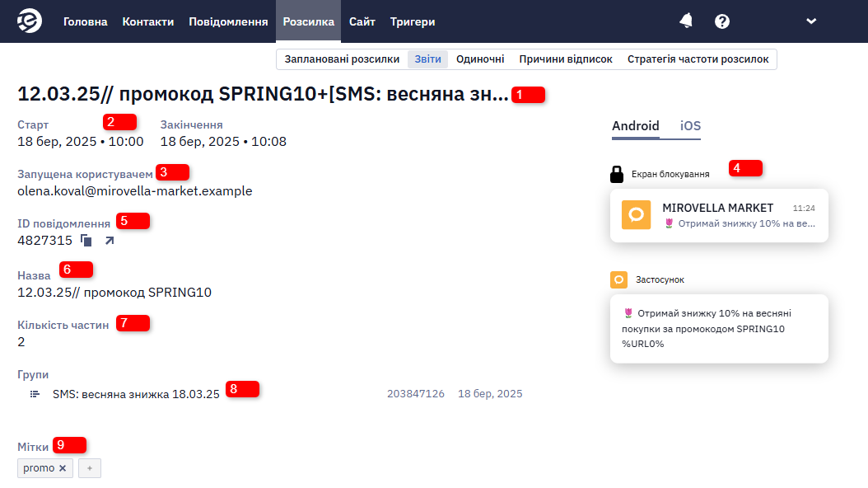Expand the account dropdown chevron
The width and height of the screenshot is (868, 488).
(x=811, y=21)
